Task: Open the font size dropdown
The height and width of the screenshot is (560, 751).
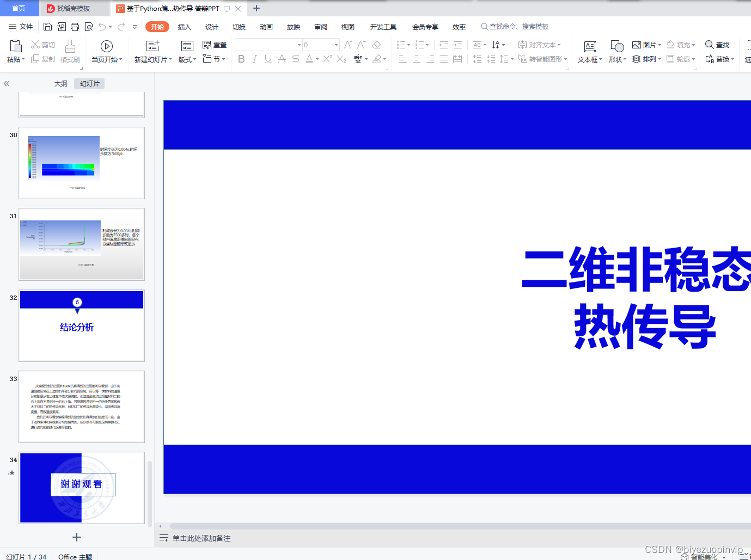Action: click(336, 44)
